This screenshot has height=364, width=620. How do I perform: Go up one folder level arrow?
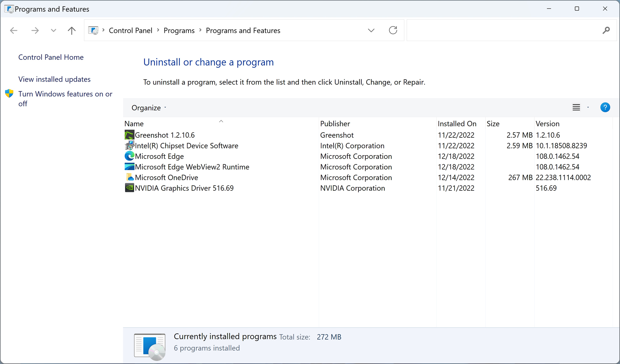pos(72,30)
